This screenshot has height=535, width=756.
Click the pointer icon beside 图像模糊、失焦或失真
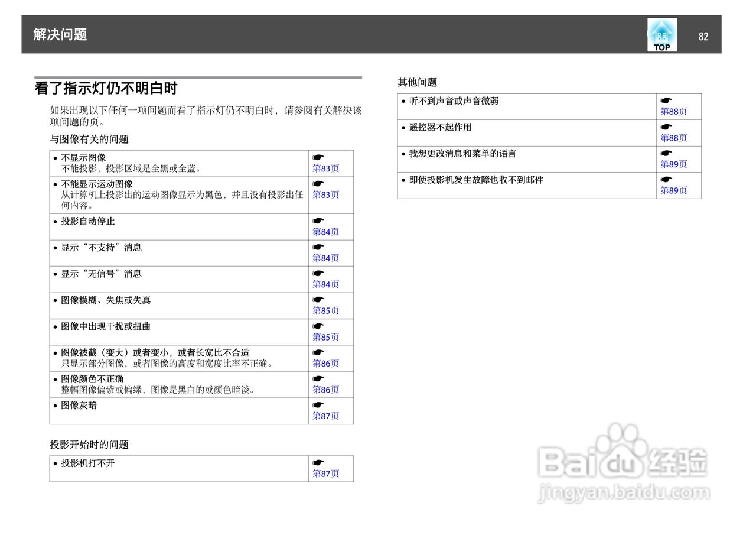[318, 300]
